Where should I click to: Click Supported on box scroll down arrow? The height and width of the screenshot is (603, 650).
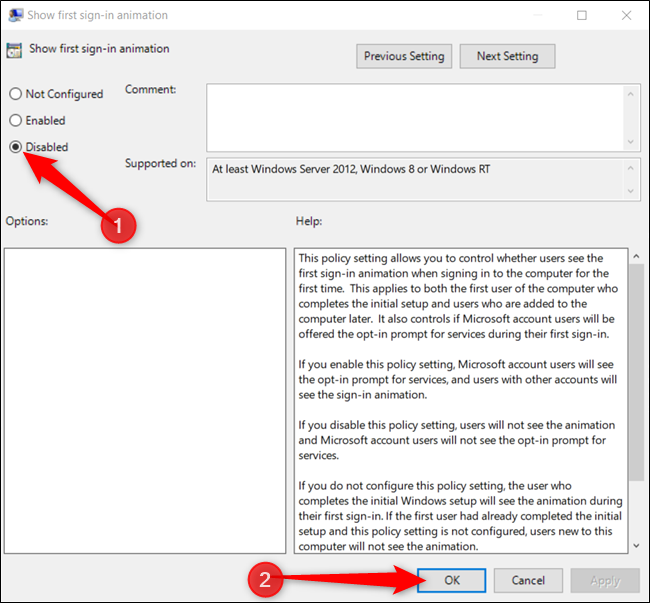coord(631,191)
